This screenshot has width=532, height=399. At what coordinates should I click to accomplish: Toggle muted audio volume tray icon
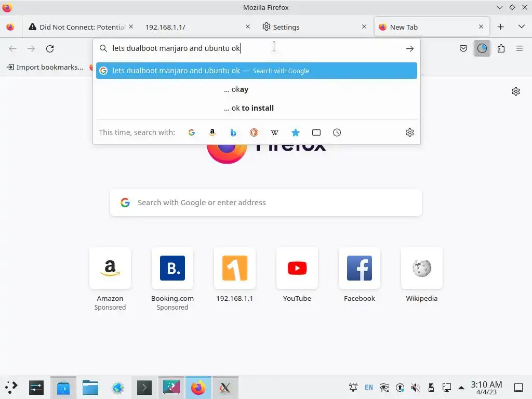[x=415, y=388]
